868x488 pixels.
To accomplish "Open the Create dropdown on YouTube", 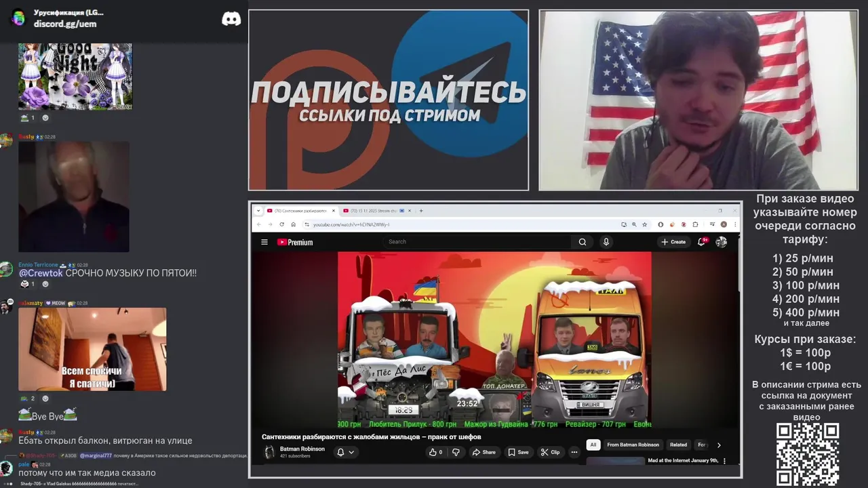I will (x=673, y=242).
